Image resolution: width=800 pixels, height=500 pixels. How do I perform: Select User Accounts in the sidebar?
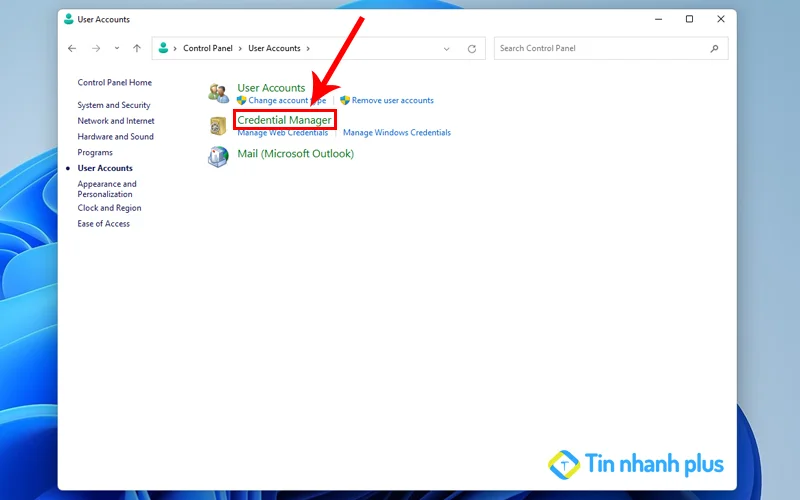tap(105, 168)
